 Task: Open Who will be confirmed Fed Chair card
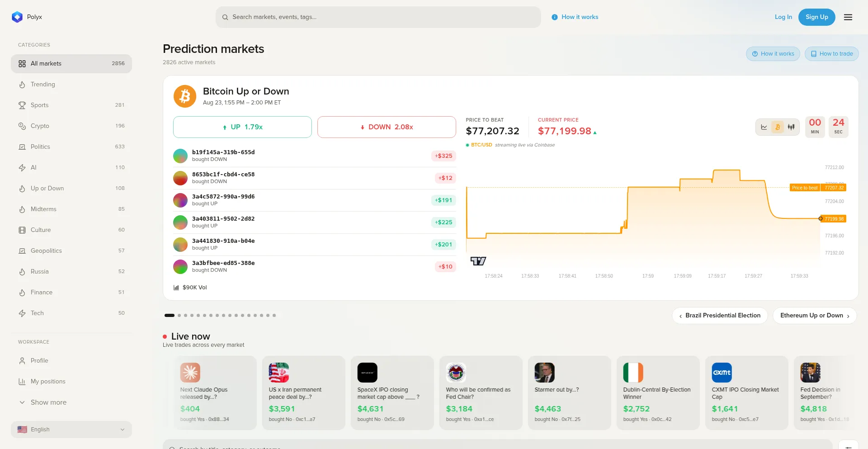[x=481, y=392]
